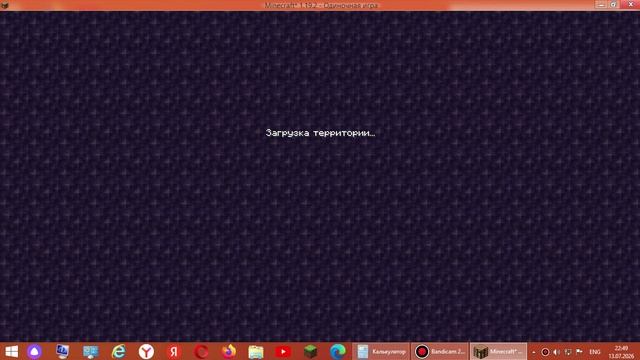Open the YouTube taskbar shortcut
The image size is (640, 360).
tap(283, 351)
